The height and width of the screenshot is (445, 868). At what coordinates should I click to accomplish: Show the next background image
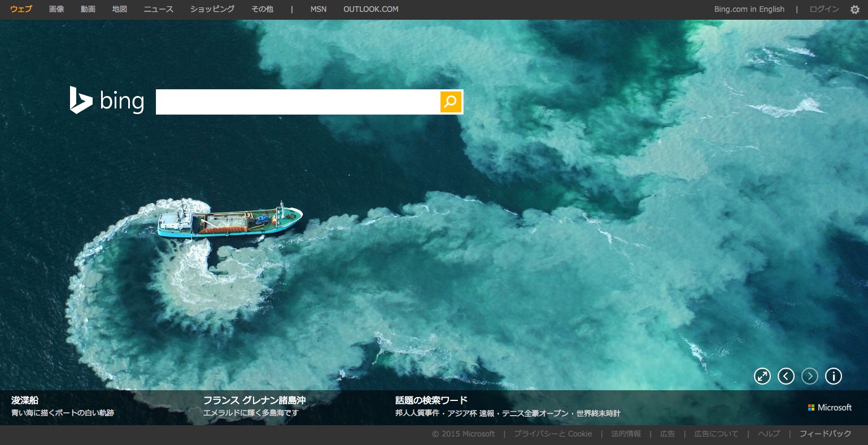point(810,376)
